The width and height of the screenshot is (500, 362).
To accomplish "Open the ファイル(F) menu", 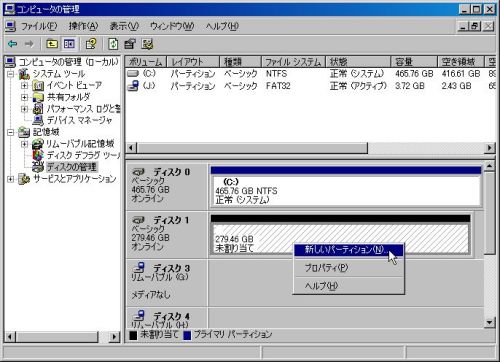I will coord(39,26).
